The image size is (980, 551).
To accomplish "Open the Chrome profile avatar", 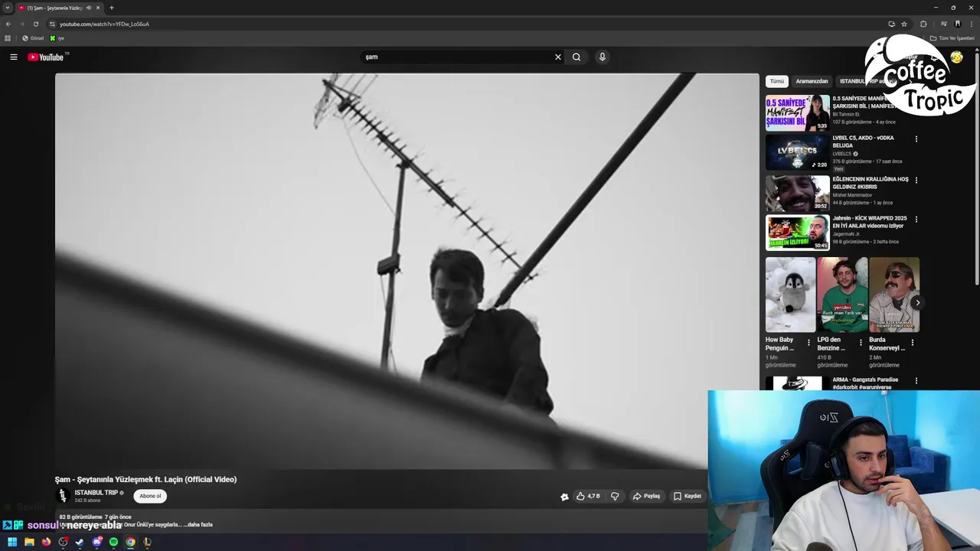I will point(957,24).
